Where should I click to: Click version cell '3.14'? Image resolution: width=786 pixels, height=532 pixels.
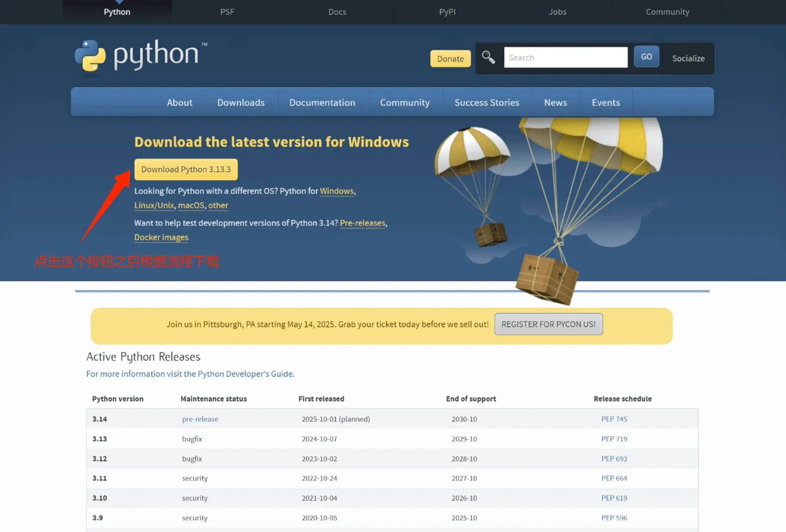coord(99,419)
